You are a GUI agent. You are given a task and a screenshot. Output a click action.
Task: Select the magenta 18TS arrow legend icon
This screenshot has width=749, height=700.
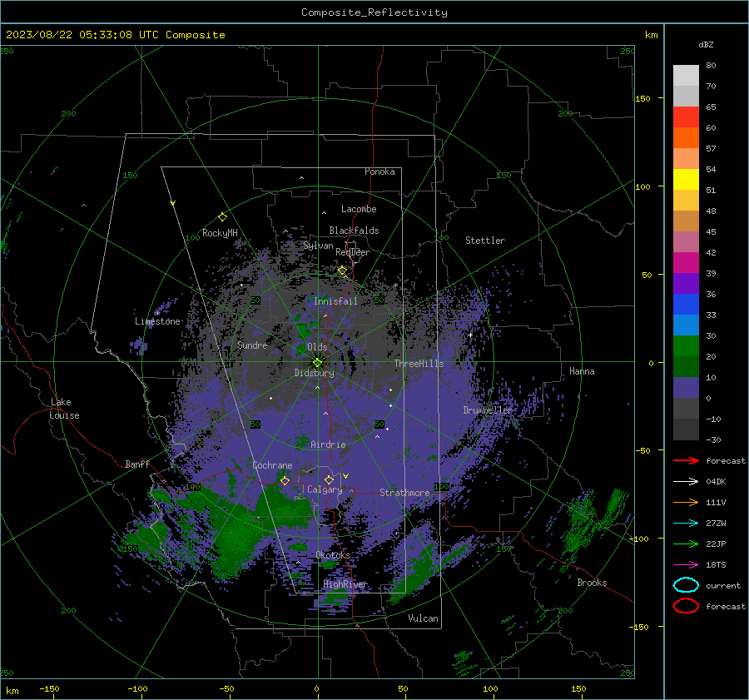click(686, 565)
